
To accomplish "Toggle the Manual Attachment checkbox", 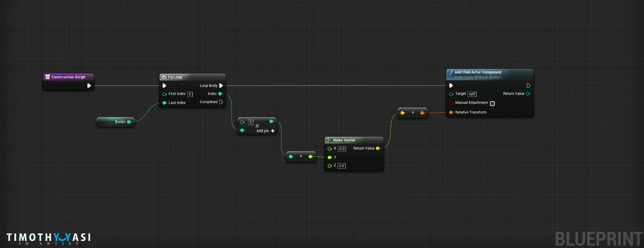I will [x=492, y=103].
